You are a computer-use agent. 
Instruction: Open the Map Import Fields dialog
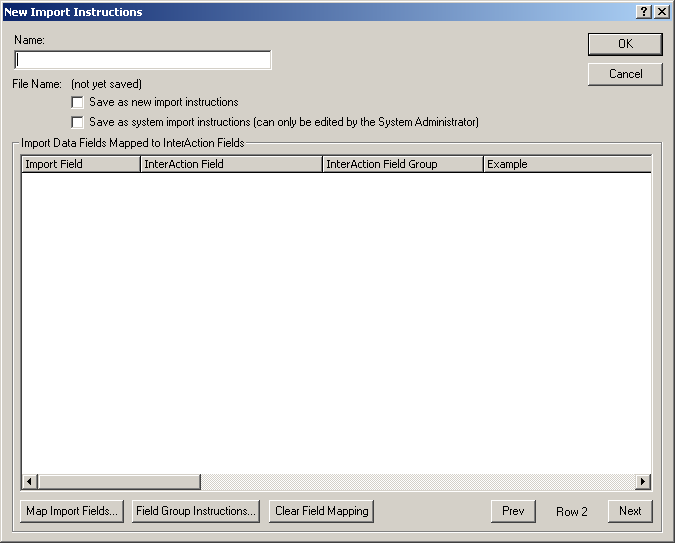coord(72,511)
